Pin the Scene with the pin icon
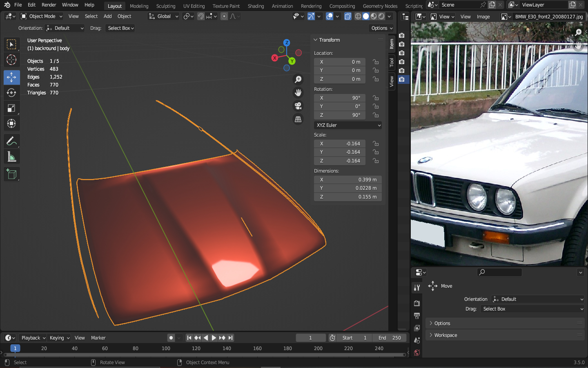This screenshot has width=588, height=368. coord(483,5)
